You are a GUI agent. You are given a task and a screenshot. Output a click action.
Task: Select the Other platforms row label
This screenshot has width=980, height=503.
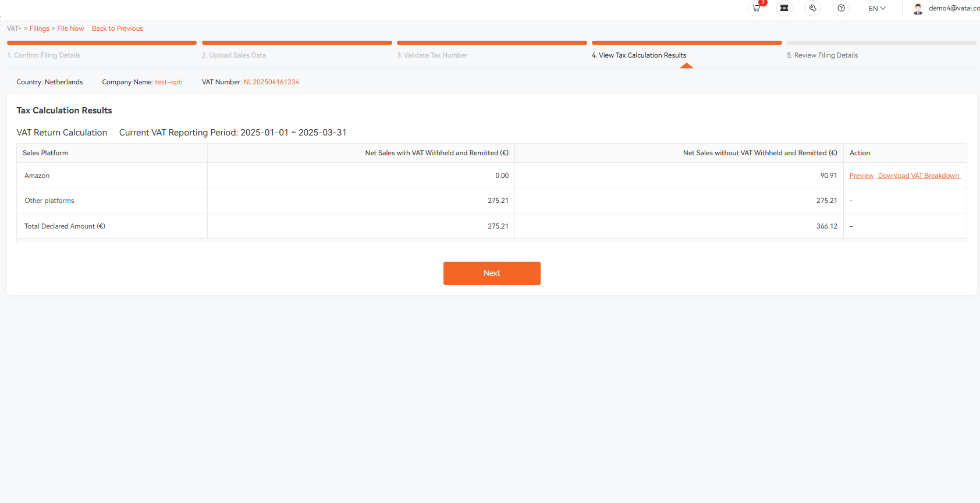coord(49,201)
